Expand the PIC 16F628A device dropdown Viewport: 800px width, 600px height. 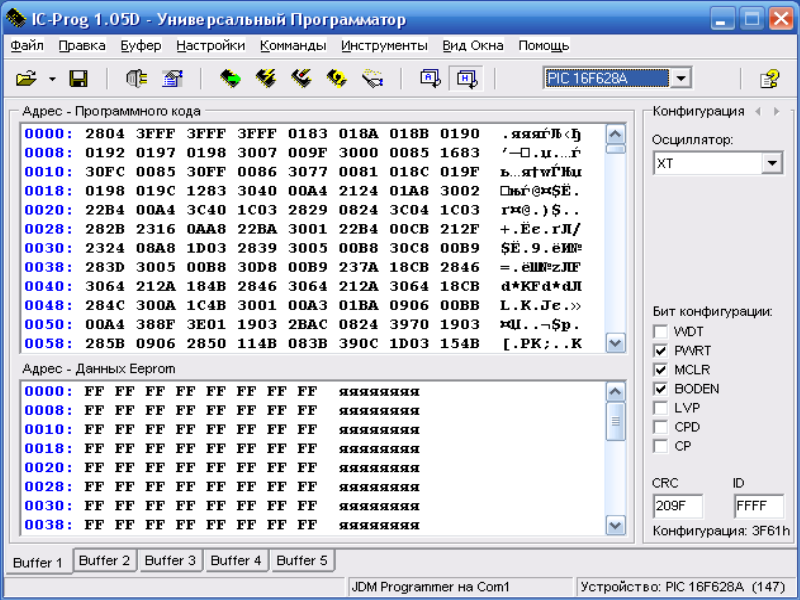[x=681, y=79]
